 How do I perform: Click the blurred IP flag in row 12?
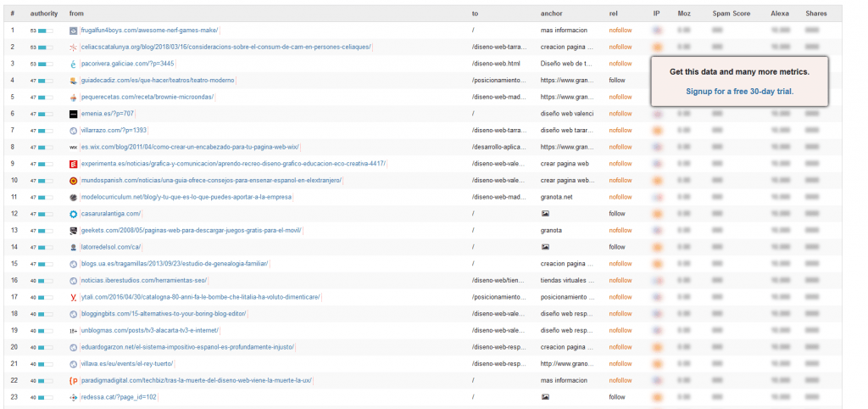[657, 214]
